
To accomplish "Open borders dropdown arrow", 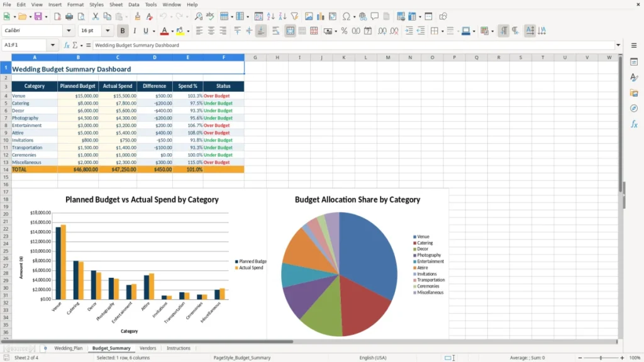I will tap(442, 31).
